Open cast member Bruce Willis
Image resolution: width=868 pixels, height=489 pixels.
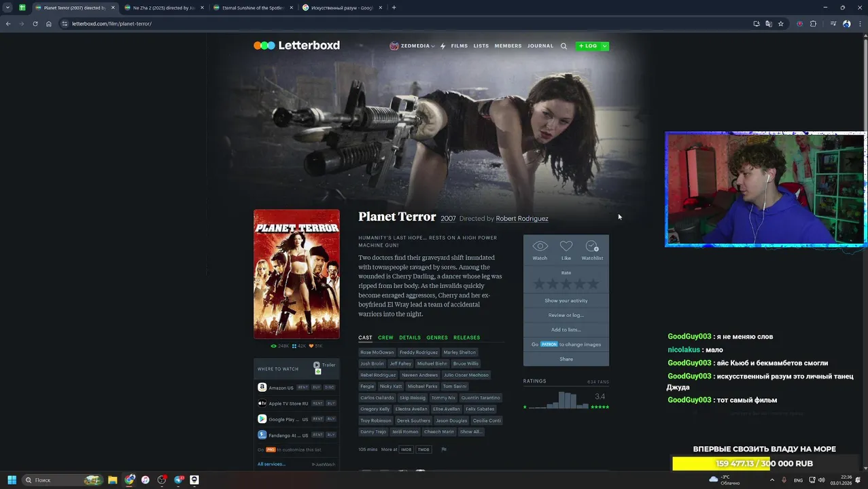pos(466,363)
